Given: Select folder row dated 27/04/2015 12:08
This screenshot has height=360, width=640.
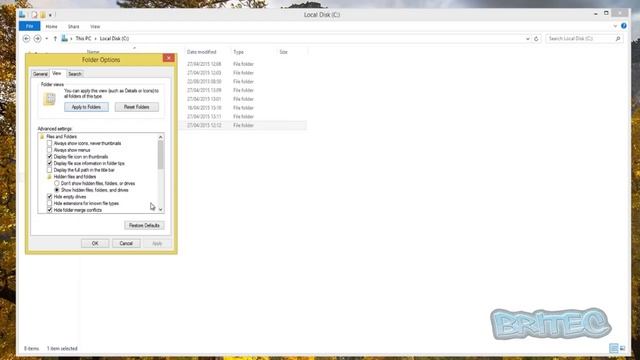Looking at the screenshot, I should (x=244, y=64).
